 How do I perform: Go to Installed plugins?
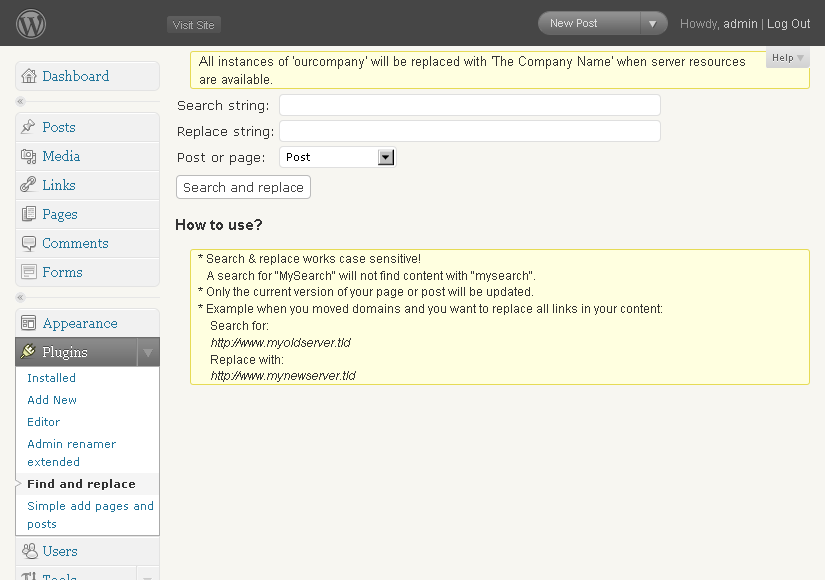[52, 378]
